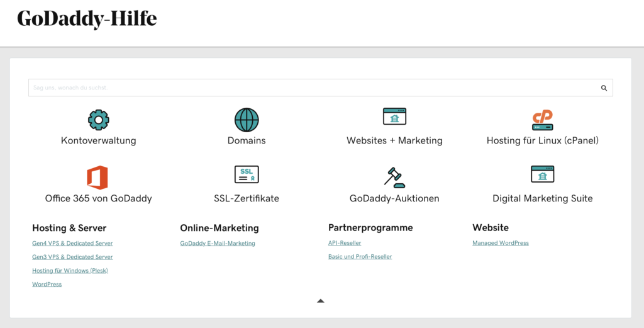Screen dimensions: 644x328
Task: Open Gen4 VPS & Dedicated Server link
Action: (72, 244)
